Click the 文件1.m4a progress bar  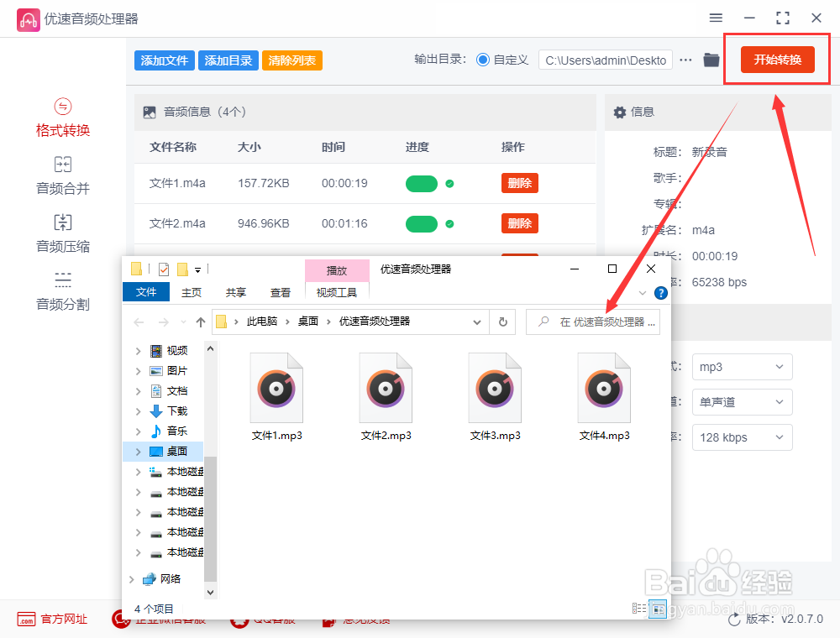[x=422, y=184]
